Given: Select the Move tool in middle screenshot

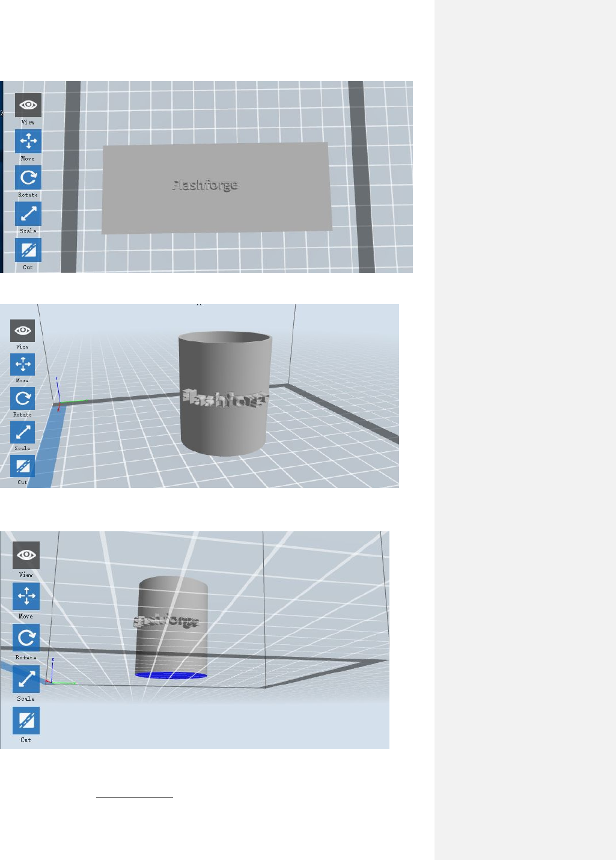Looking at the screenshot, I should (x=23, y=364).
